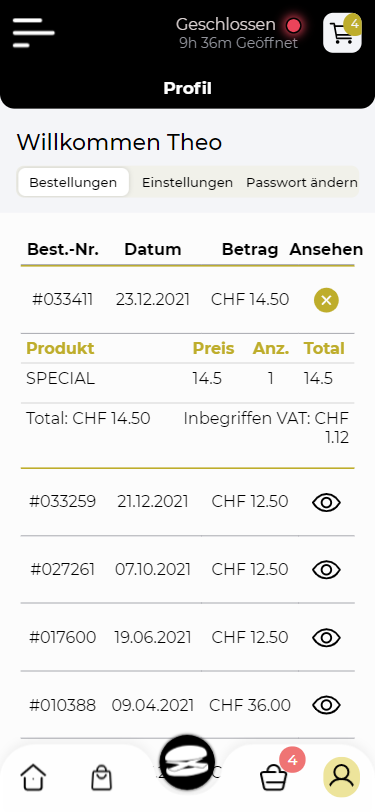Click the red closed status indicator

294,25
